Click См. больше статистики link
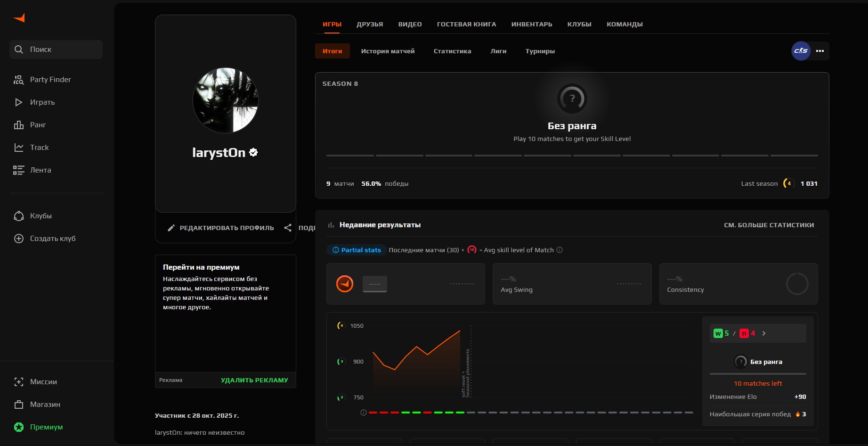This screenshot has height=446, width=868. [x=769, y=225]
